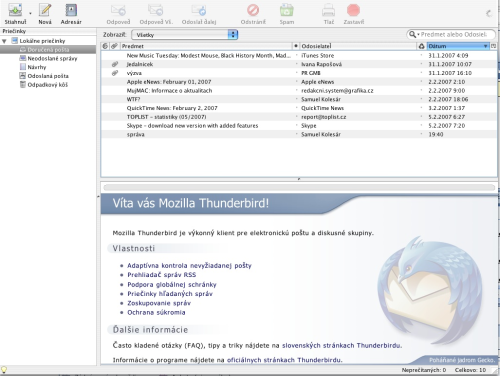Sort by the read status column icon
The height and width of the screenshot is (376, 500).
pos(296,46)
